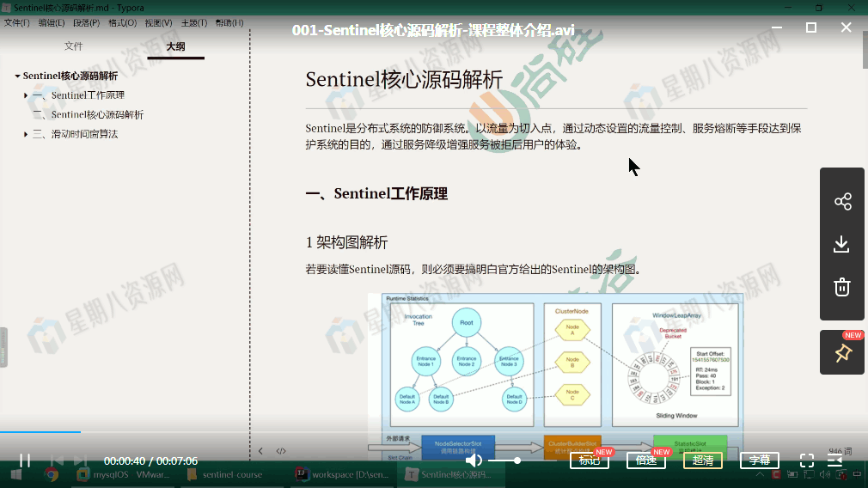Click the pin icon with NEW badge

click(x=842, y=353)
